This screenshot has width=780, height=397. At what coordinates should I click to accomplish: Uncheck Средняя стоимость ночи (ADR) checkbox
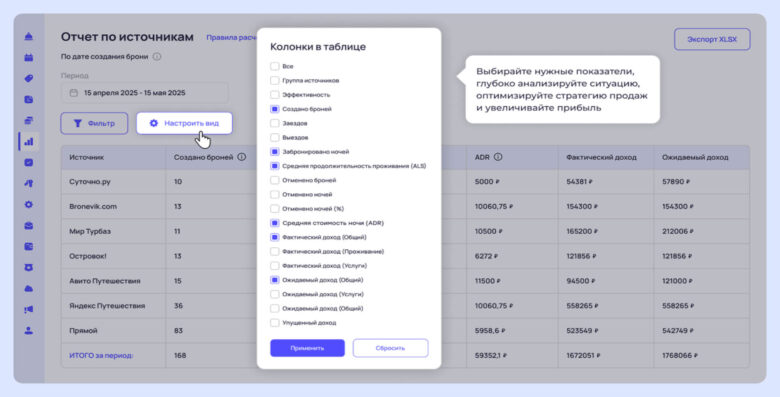275,223
